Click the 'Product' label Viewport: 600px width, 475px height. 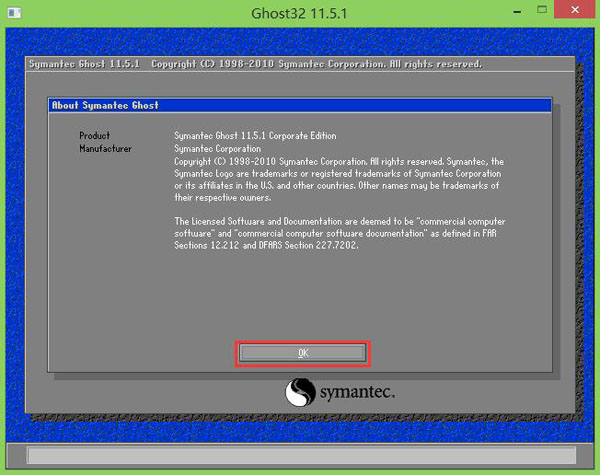[95, 135]
